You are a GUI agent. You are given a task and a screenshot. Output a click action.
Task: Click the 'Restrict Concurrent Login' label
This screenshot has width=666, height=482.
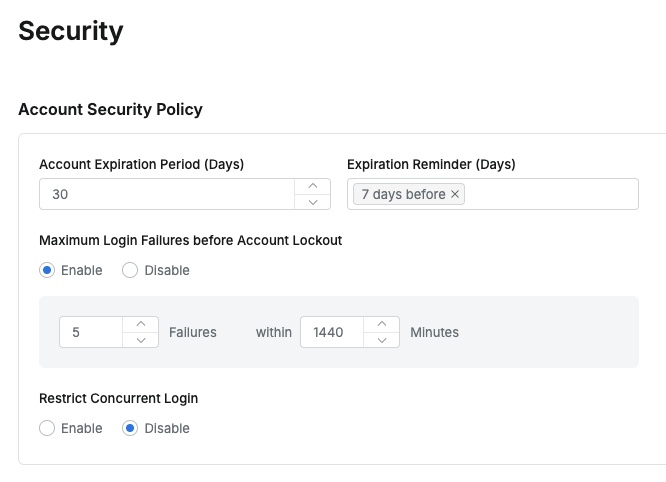click(118, 398)
